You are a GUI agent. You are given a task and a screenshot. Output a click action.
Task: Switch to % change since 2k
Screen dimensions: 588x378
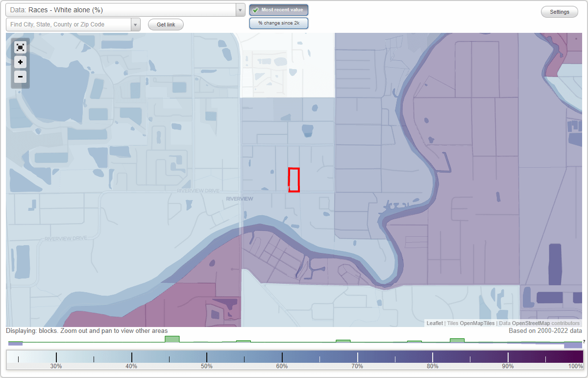(279, 23)
